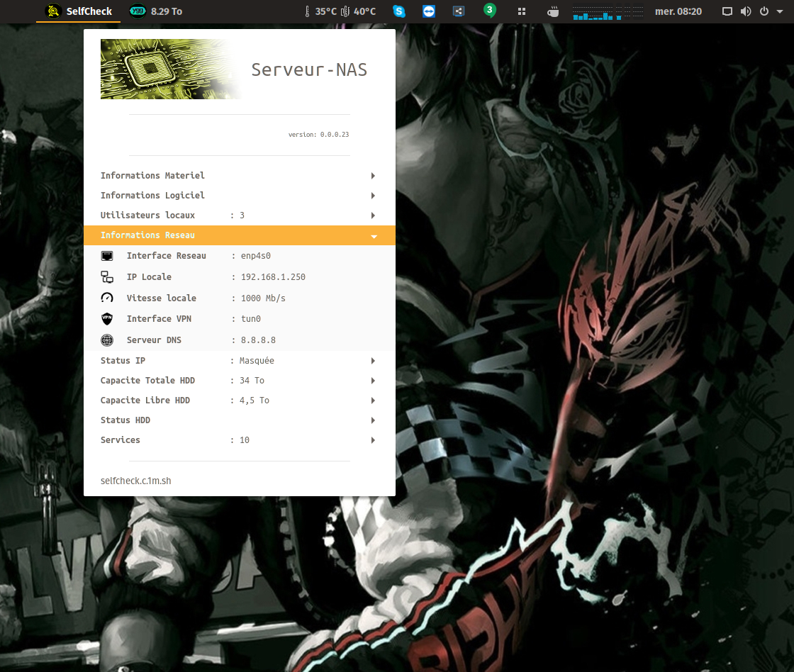794x672 pixels.
Task: Open the SelfCheck panel indicator
Action: click(79, 11)
